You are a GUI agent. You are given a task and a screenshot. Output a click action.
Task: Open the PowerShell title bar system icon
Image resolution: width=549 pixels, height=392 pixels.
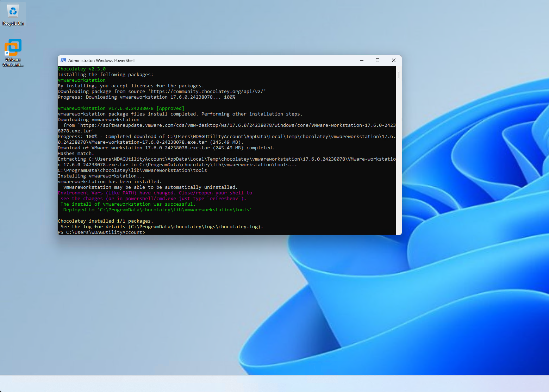pyautogui.click(x=63, y=61)
